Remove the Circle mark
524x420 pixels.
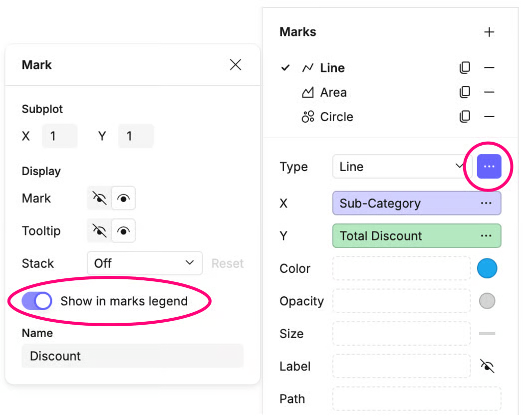tap(489, 117)
